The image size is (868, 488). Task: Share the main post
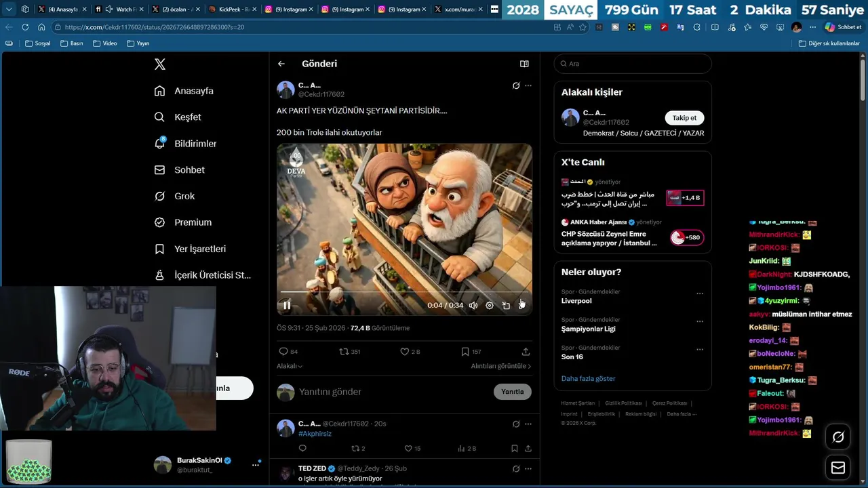(x=526, y=352)
